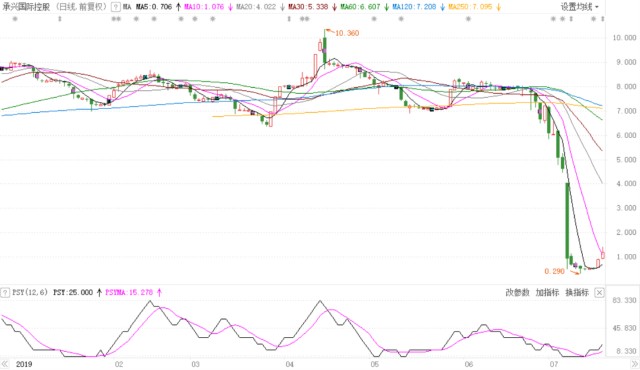640x370 pixels.
Task: Click the MA250:7.095 legend value
Action: pos(470,7)
